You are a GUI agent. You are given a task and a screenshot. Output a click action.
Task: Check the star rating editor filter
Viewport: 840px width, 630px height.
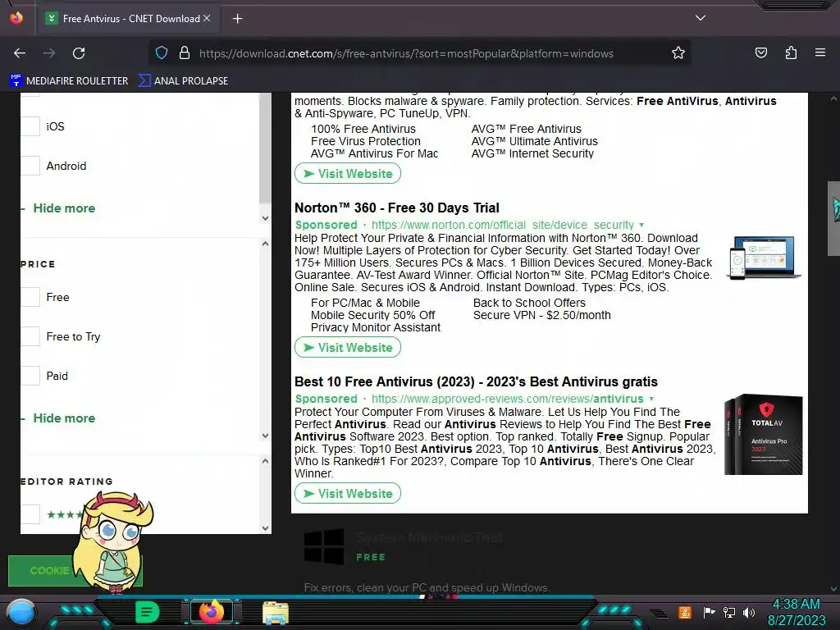(x=30, y=514)
